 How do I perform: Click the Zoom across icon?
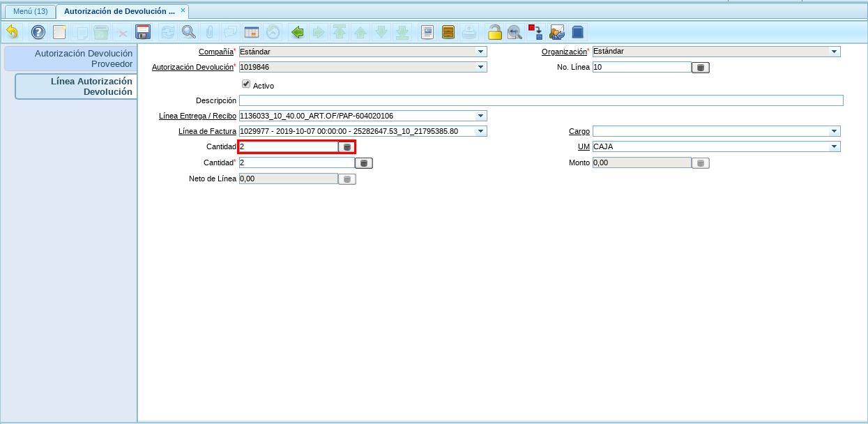(515, 32)
